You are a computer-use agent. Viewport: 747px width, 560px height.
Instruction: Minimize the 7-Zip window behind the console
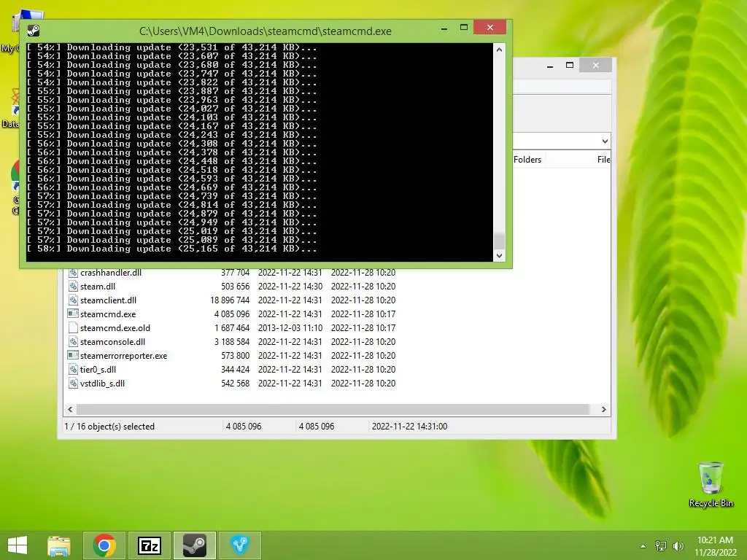[550, 66]
